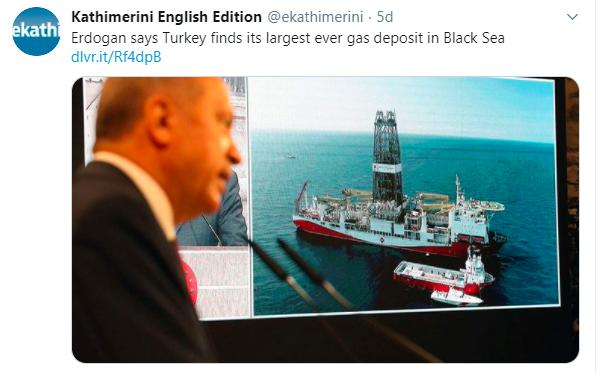Click the sky area of the photo

click(x=402, y=103)
